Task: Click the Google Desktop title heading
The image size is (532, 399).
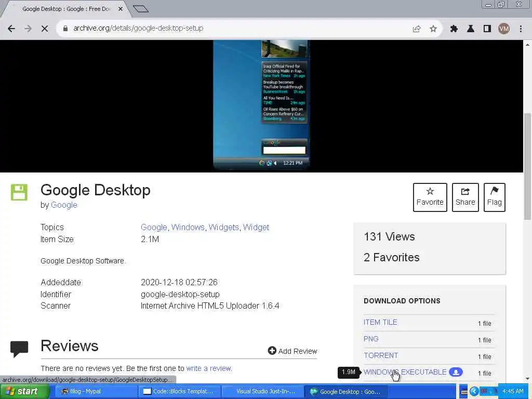Action: 96,190
